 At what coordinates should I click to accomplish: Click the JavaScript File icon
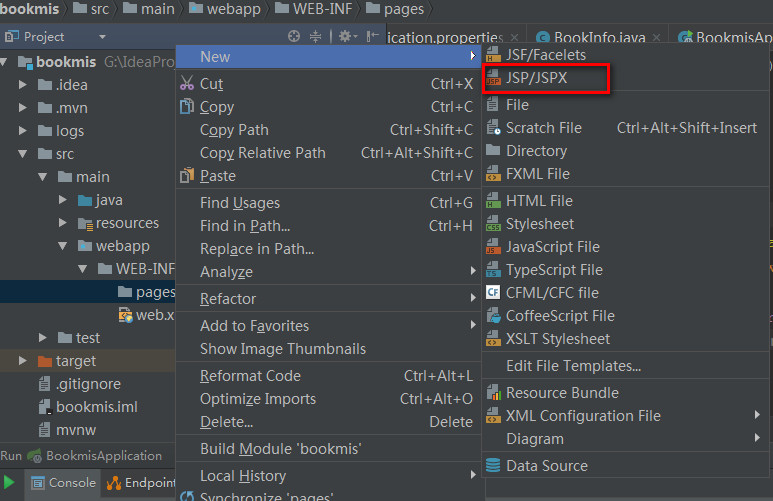[493, 247]
